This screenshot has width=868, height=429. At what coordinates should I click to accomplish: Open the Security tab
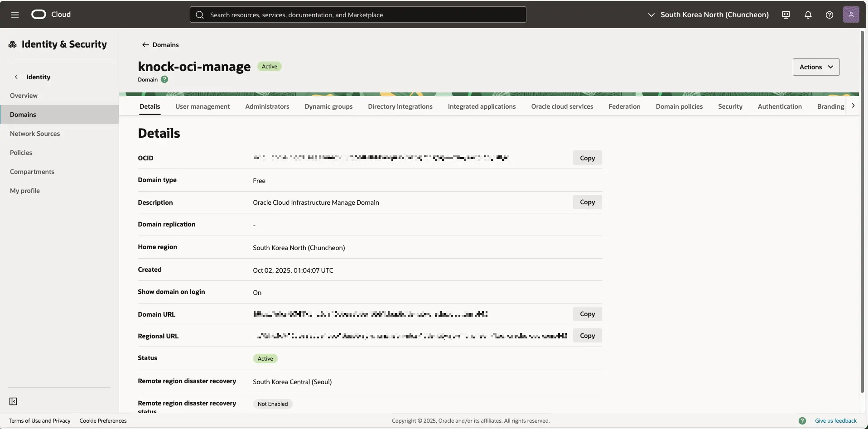(730, 106)
